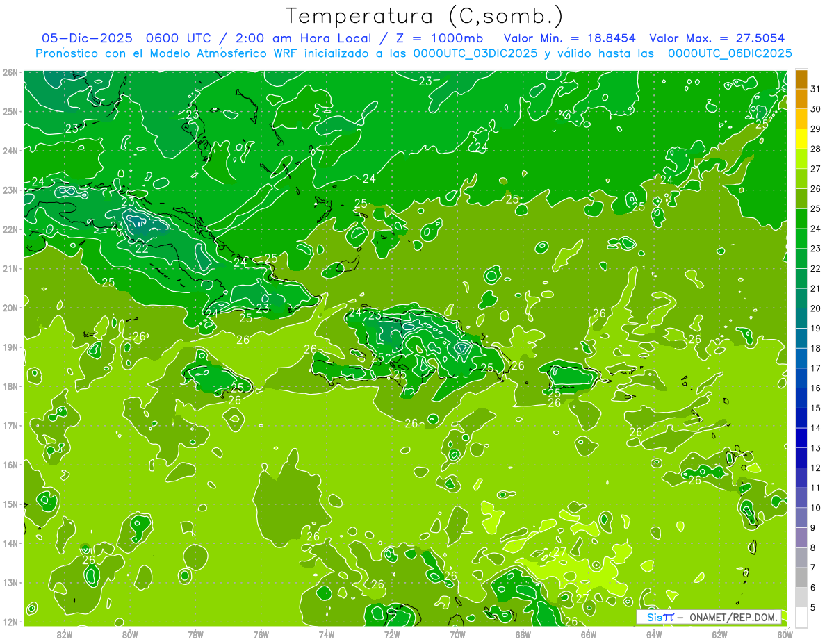Viewport: 834px width, 644px height.
Task: Click the "70W" longitude axis label
Action: 457,634
